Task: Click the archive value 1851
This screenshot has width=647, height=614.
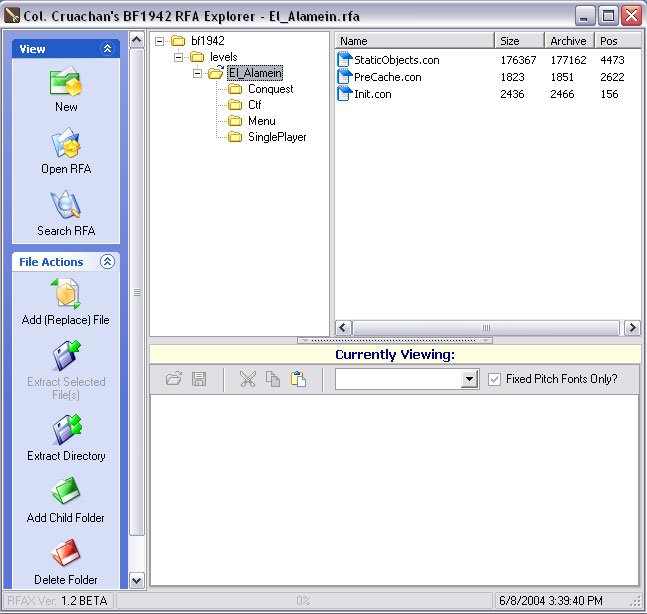Action: point(562,77)
